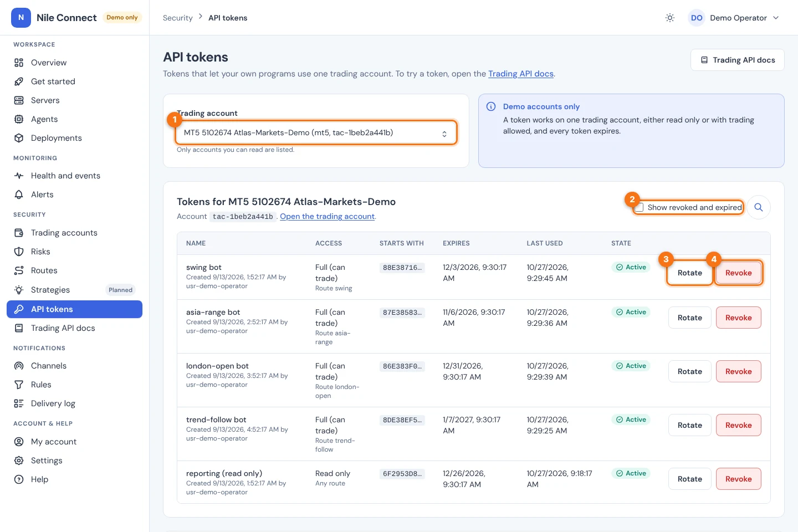The height and width of the screenshot is (532, 798).
Task: Revoke the swing bot token
Action: (x=739, y=273)
